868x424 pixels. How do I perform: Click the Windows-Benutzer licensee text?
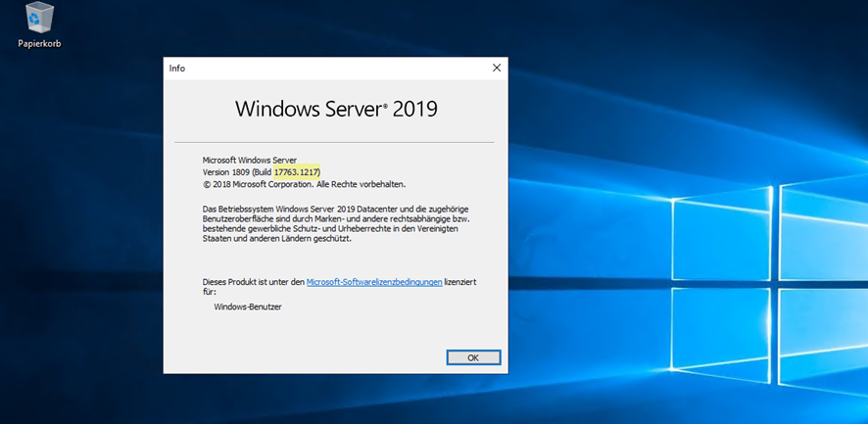(248, 306)
